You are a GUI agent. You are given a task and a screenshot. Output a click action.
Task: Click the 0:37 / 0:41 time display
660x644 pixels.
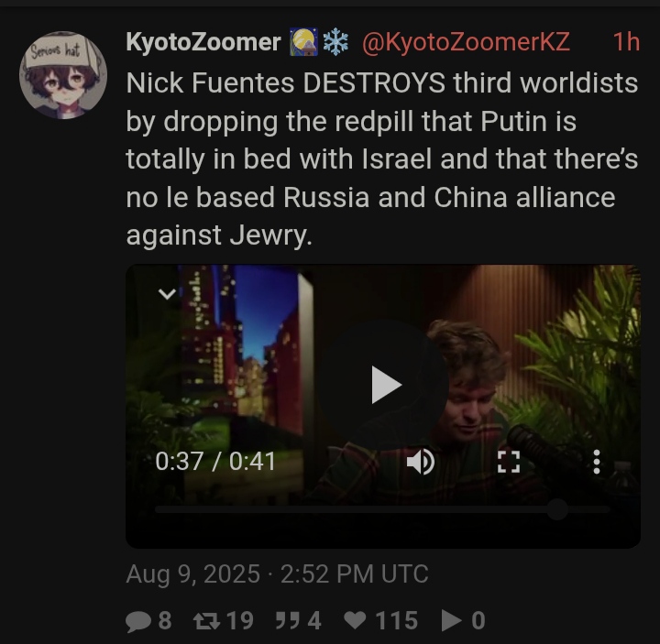215,462
